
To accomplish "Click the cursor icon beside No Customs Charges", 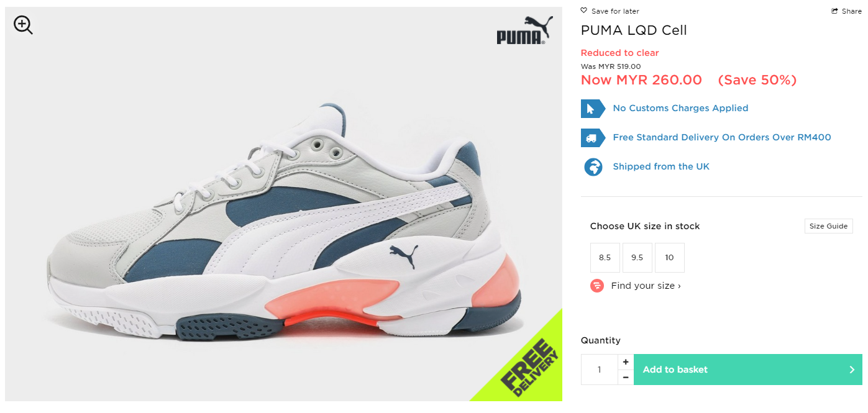I will coord(593,109).
